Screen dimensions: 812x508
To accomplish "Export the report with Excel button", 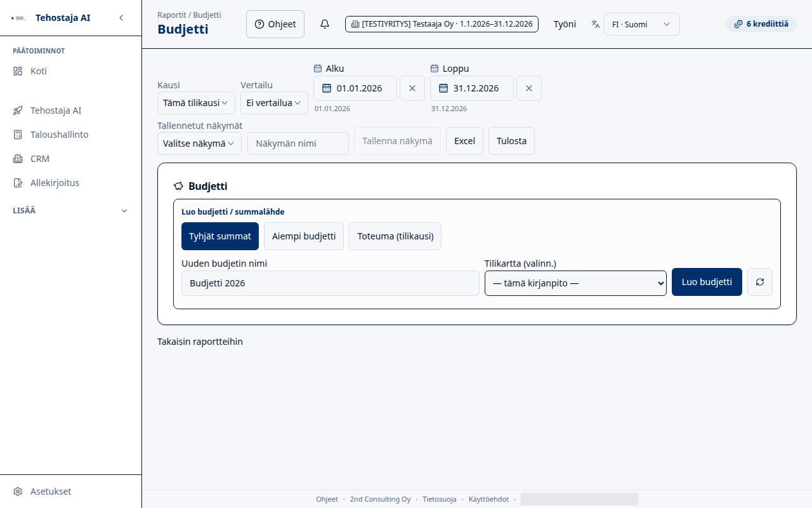I will (x=464, y=141).
